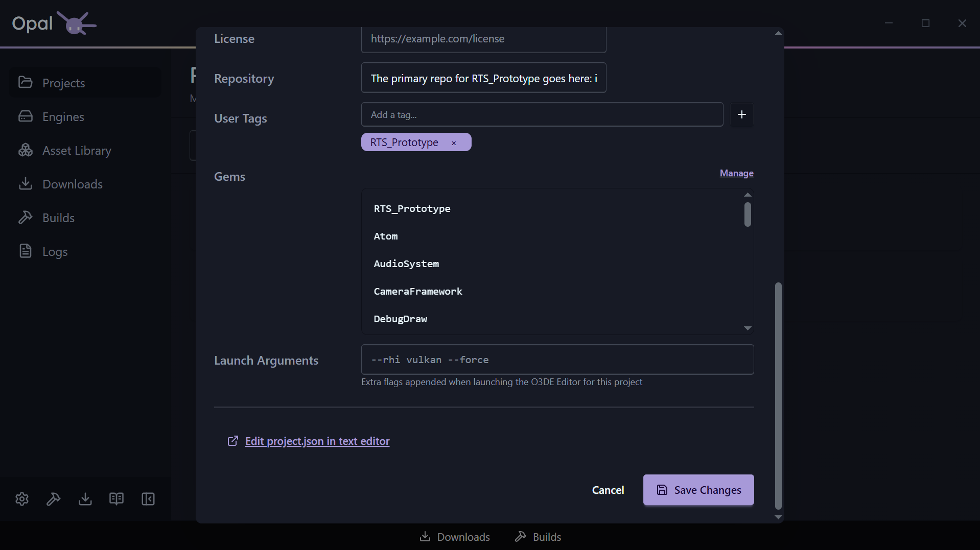Click the License URL field
This screenshot has width=980, height=550.
tap(483, 39)
